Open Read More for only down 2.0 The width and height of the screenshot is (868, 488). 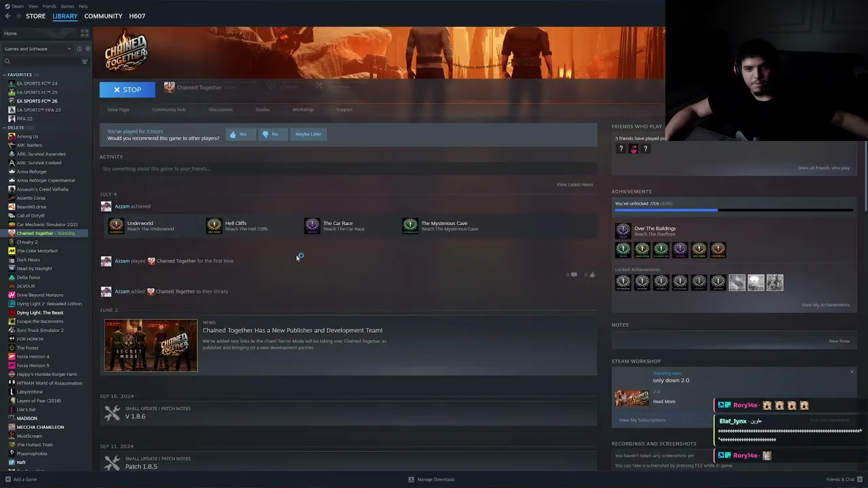tap(664, 401)
